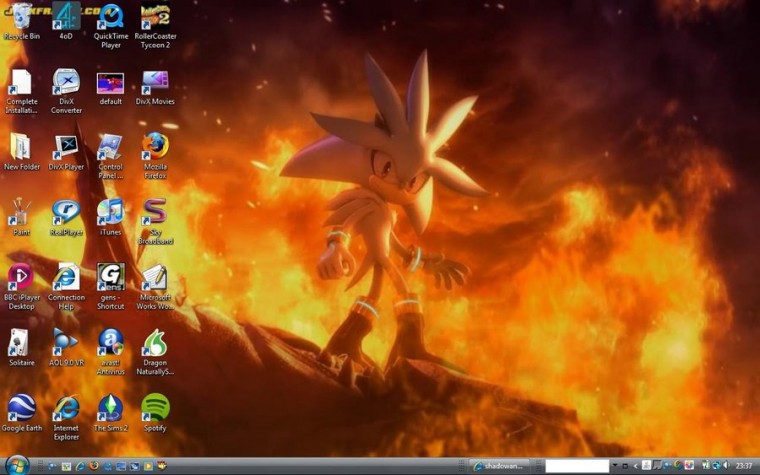Image resolution: width=760 pixels, height=475 pixels.
Task: Open Connection Help shortcut
Action: click(66, 287)
